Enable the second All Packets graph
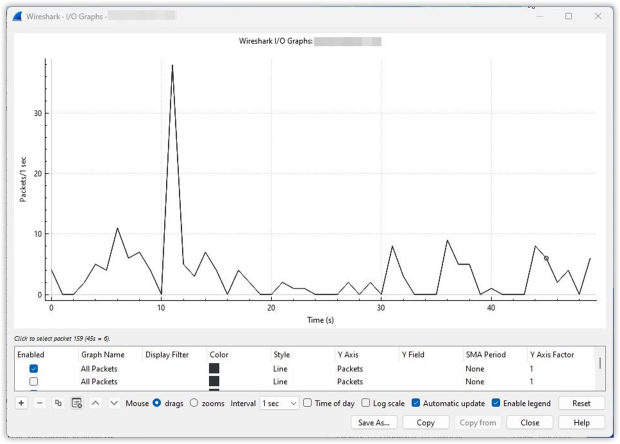The width and height of the screenshot is (620, 444). [34, 382]
